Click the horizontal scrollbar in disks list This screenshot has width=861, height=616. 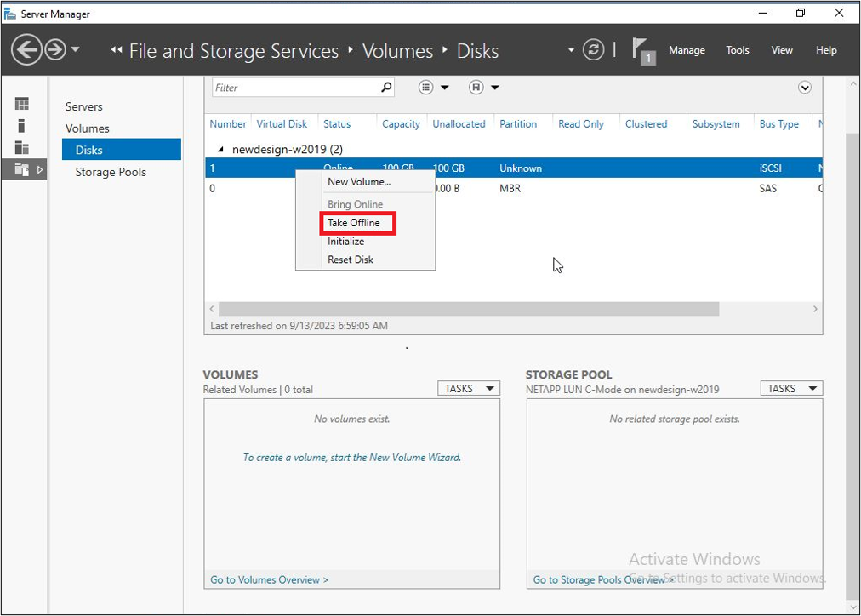468,310
